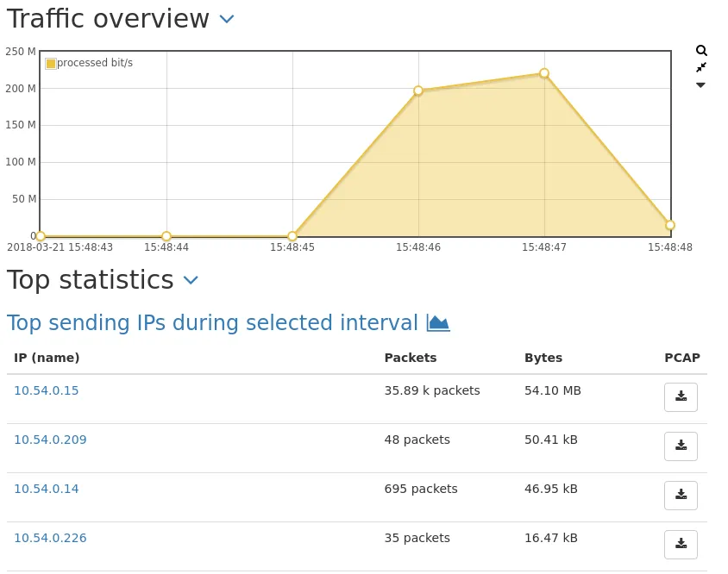This screenshot has width=728, height=574.
Task: Open the chart options caret menu
Action: click(x=700, y=84)
